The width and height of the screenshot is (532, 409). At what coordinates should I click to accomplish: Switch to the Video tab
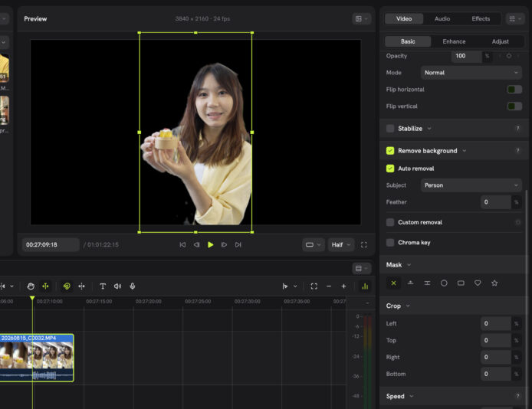click(x=404, y=18)
